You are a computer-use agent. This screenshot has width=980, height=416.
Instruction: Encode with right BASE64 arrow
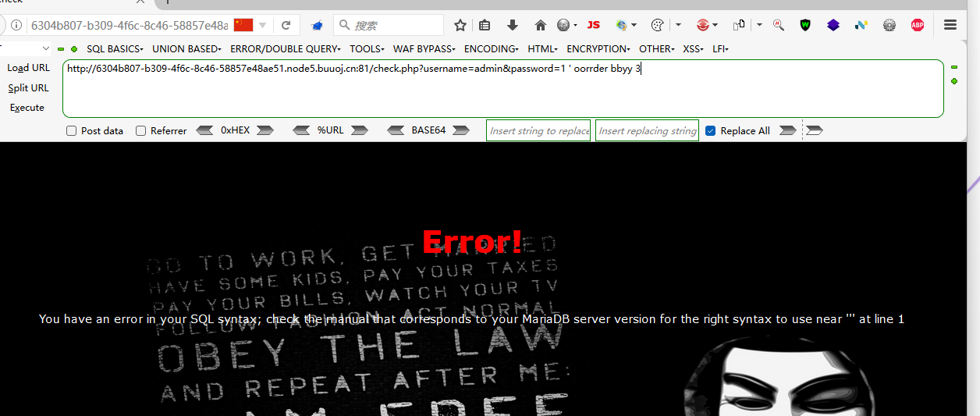[461, 130]
